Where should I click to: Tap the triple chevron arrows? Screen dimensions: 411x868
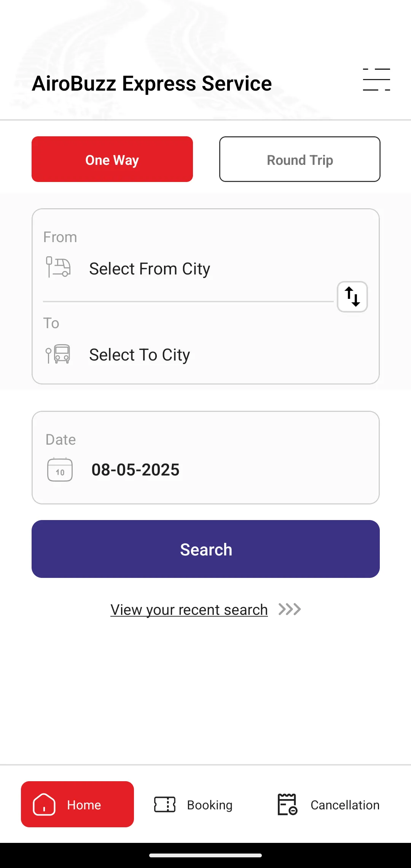(x=290, y=610)
